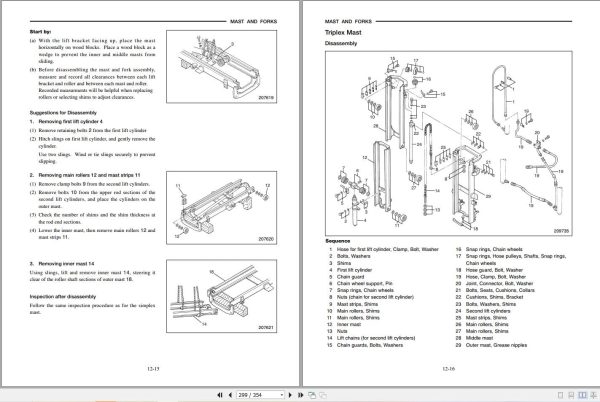Click the 'Suggestions for Disassembly' heading
Screen dimensions: 600x402
click(63, 113)
